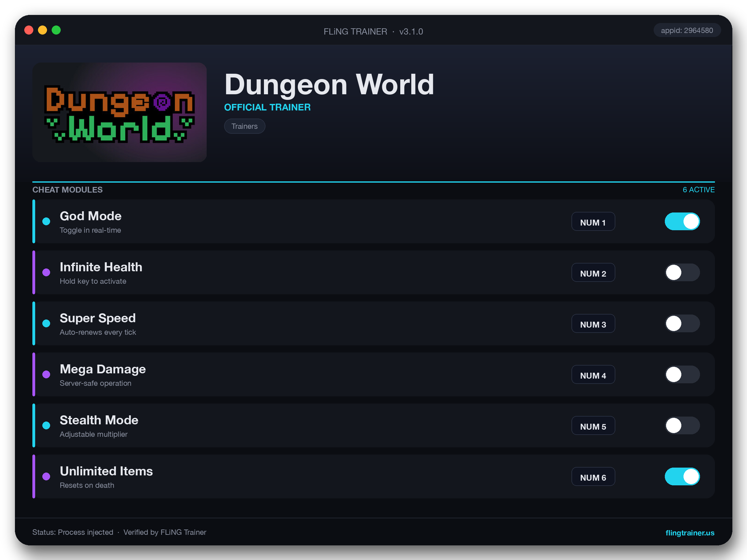
Task: Click the NUM 5 hotkey button
Action: 593,425
